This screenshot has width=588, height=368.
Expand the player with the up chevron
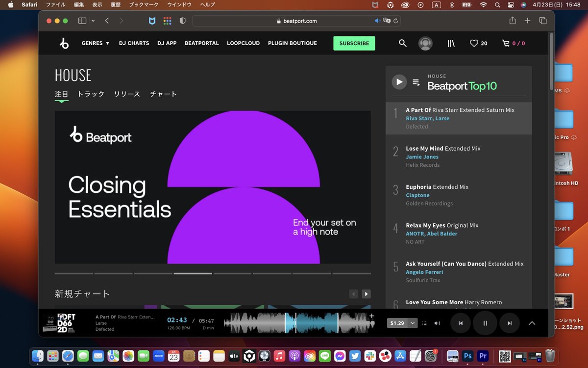tap(532, 323)
